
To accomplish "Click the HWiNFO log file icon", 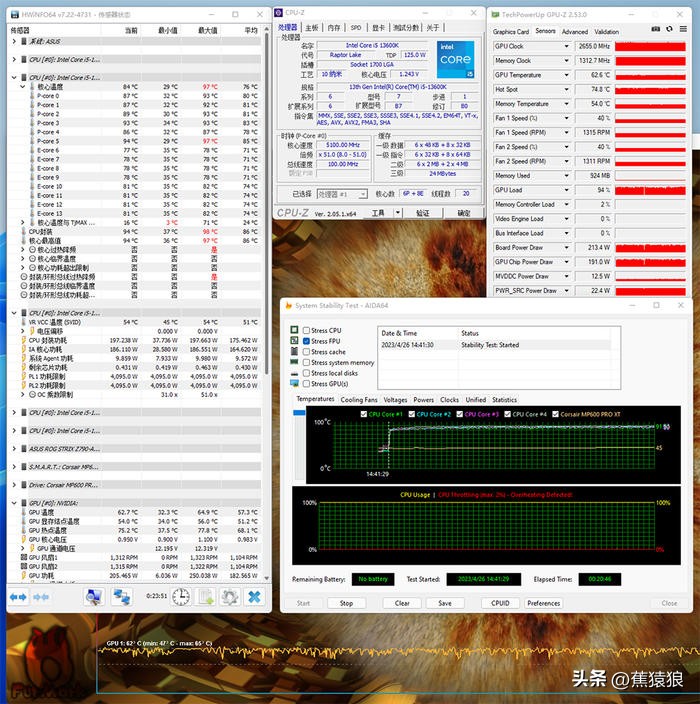I will [206, 596].
